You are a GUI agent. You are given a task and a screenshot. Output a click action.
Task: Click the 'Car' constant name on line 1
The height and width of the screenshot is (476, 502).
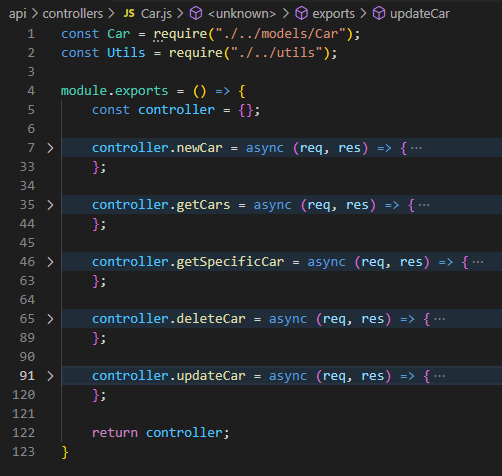pos(119,34)
